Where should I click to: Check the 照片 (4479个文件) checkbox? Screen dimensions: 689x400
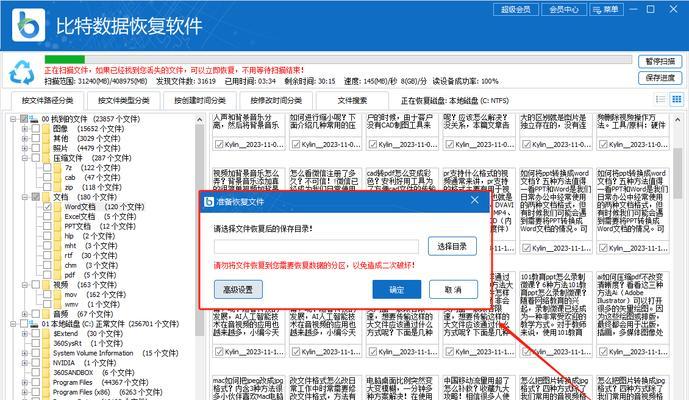pos(36,148)
